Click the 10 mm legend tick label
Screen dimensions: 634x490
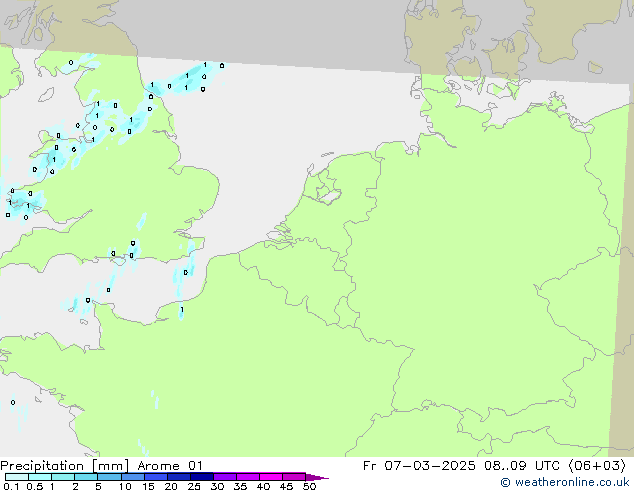124,487
